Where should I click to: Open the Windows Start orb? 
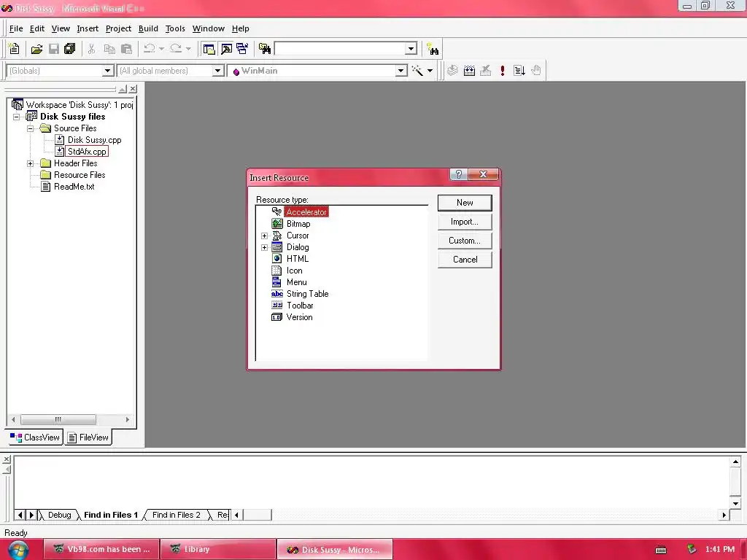pyautogui.click(x=18, y=550)
